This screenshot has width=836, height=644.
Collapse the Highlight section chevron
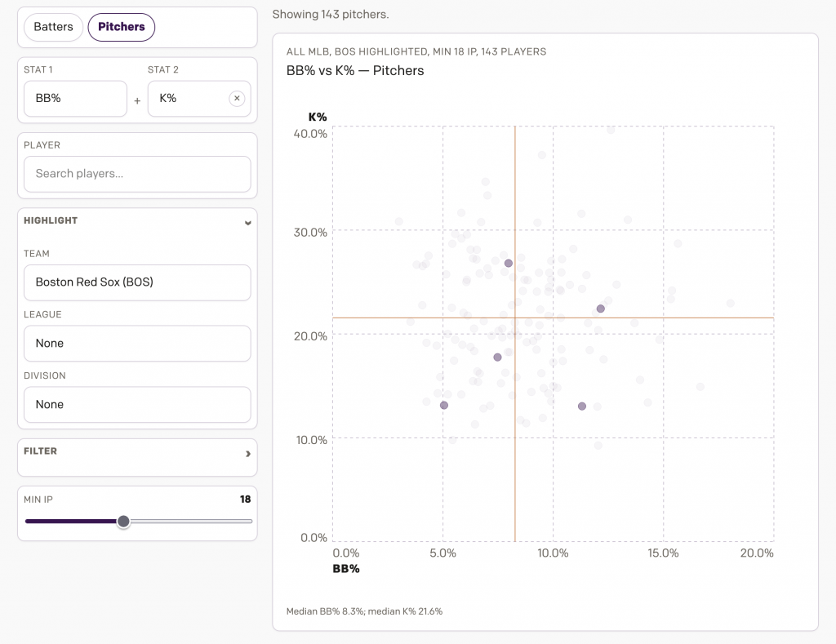[247, 221]
